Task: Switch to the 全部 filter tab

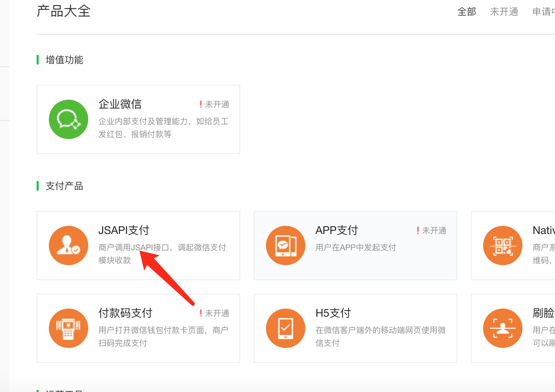Action: pos(466,12)
